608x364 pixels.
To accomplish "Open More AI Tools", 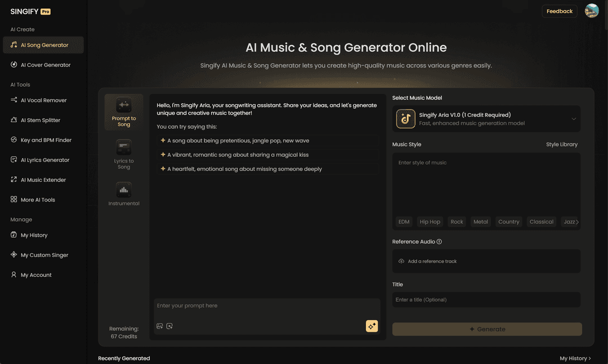I will (38, 200).
